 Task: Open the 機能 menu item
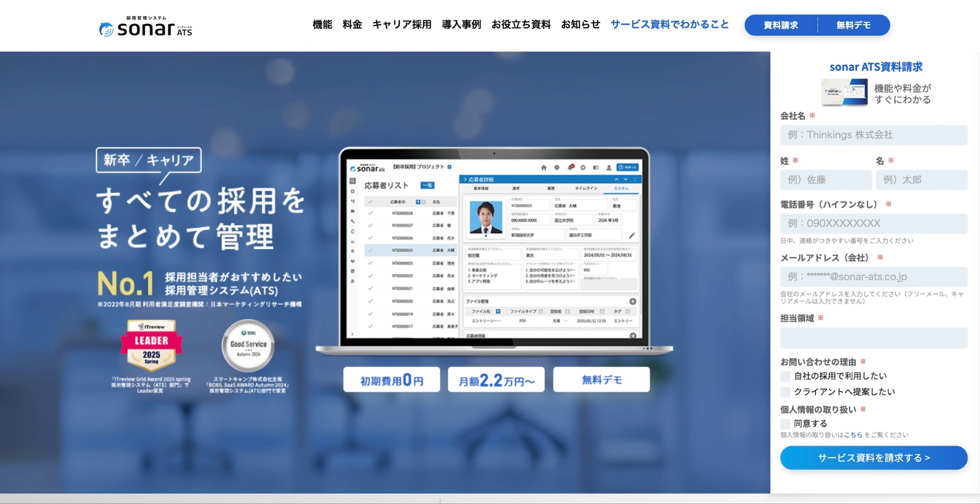pyautogui.click(x=322, y=24)
